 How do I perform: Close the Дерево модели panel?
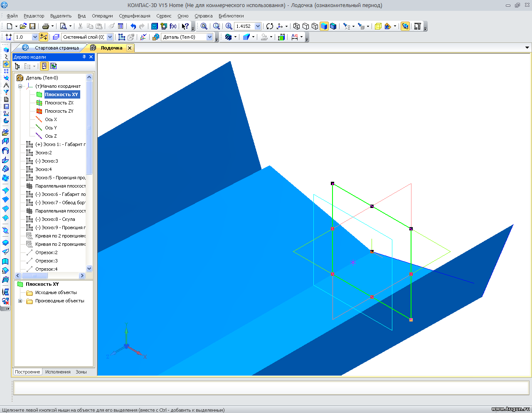[x=91, y=57]
